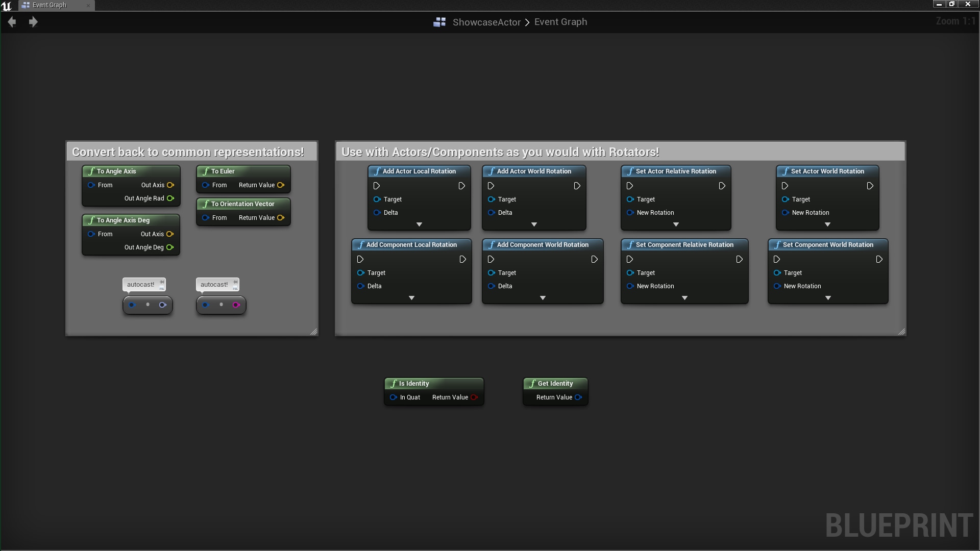Click the Unreal Engine logo in the title bar
Screen dimensions: 980x551
[7, 5]
